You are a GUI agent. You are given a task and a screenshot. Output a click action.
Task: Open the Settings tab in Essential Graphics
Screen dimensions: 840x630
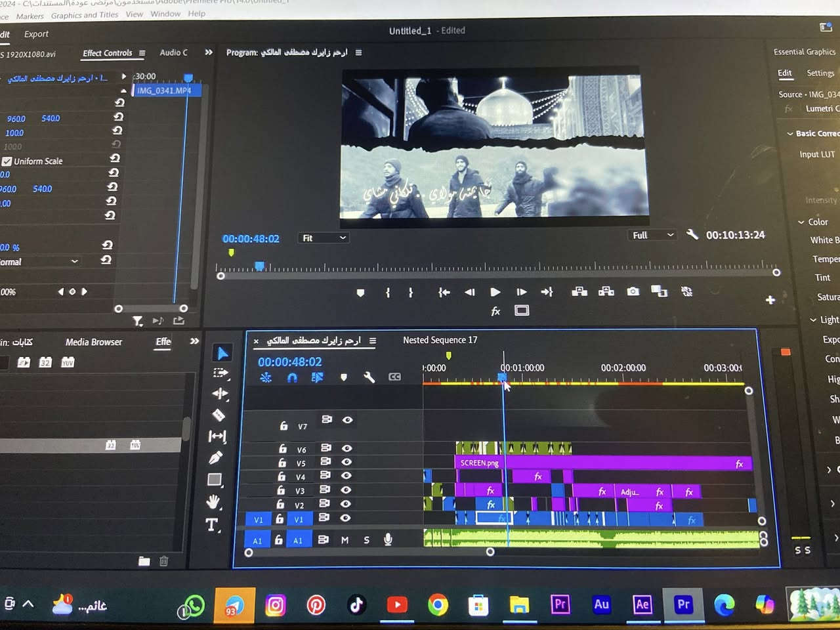(x=820, y=73)
